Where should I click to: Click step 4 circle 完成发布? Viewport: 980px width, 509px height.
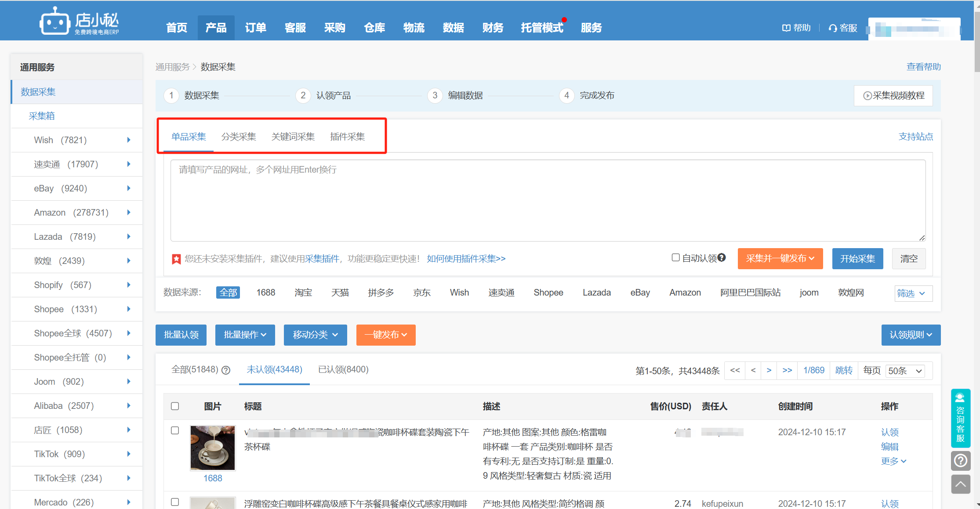tap(567, 95)
